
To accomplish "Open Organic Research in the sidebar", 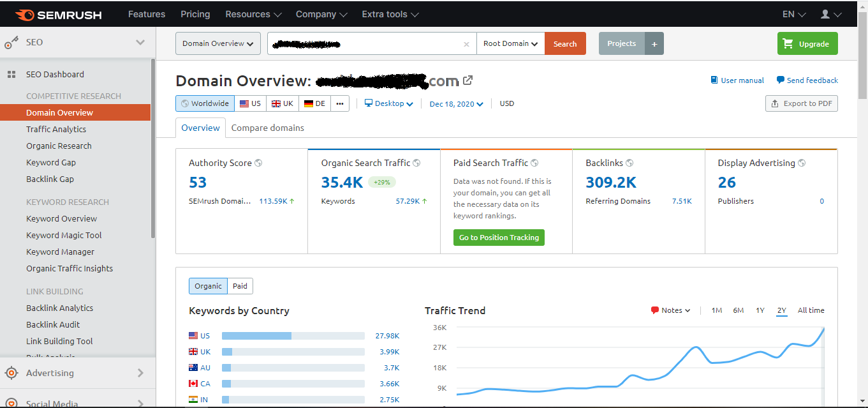I will pyautogui.click(x=59, y=146).
